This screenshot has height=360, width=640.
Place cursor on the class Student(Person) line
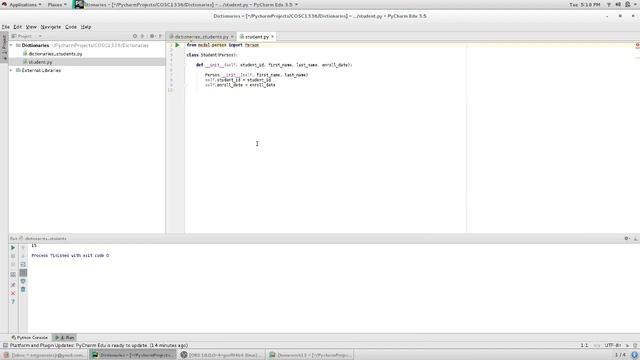[212, 55]
